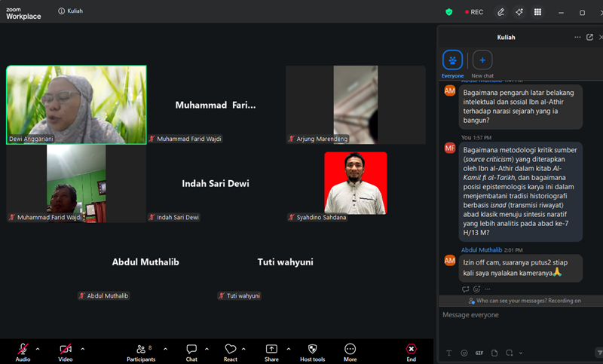This screenshot has height=364, width=603.
Task: Click the red End meeting button
Action: 411,352
